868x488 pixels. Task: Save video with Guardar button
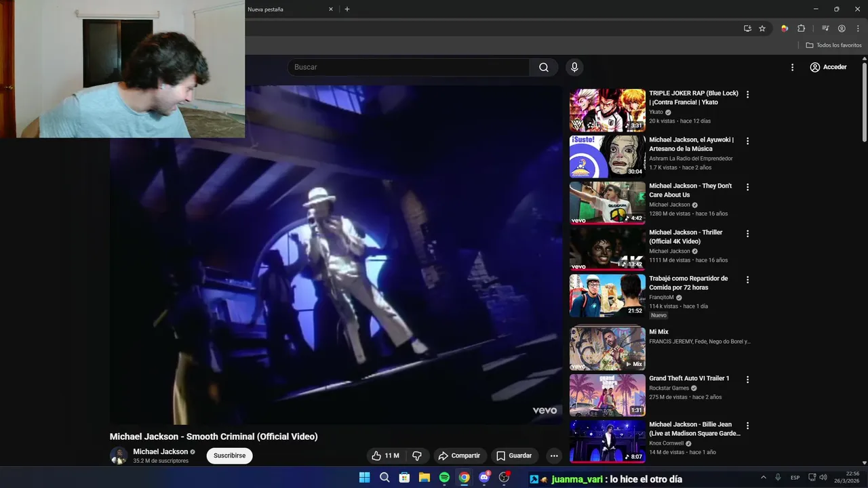tap(513, 455)
